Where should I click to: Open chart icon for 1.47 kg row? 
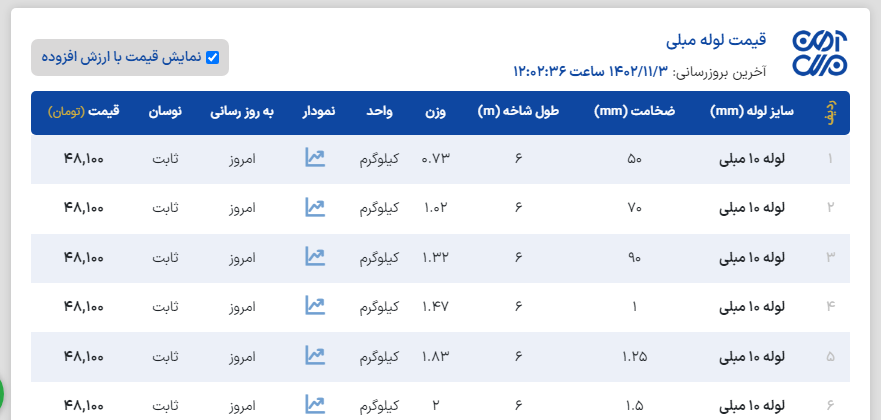tap(316, 306)
